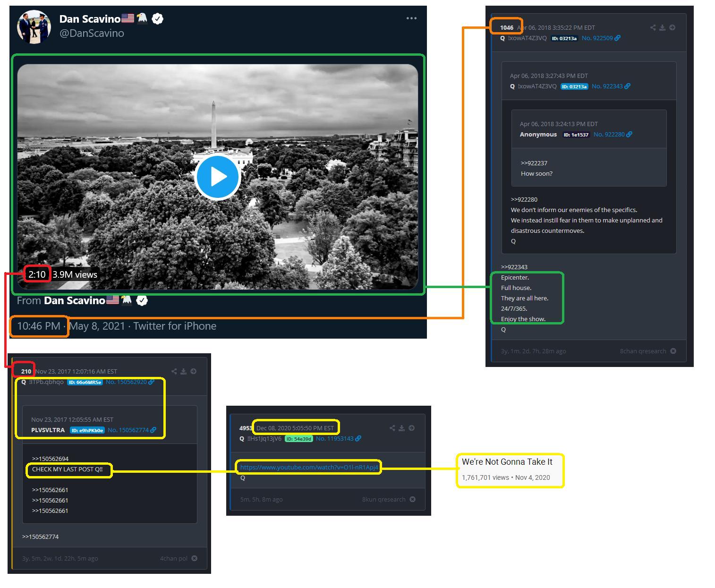715x588 pixels.
Task: Click the share icon on post 4953
Action: 392,428
